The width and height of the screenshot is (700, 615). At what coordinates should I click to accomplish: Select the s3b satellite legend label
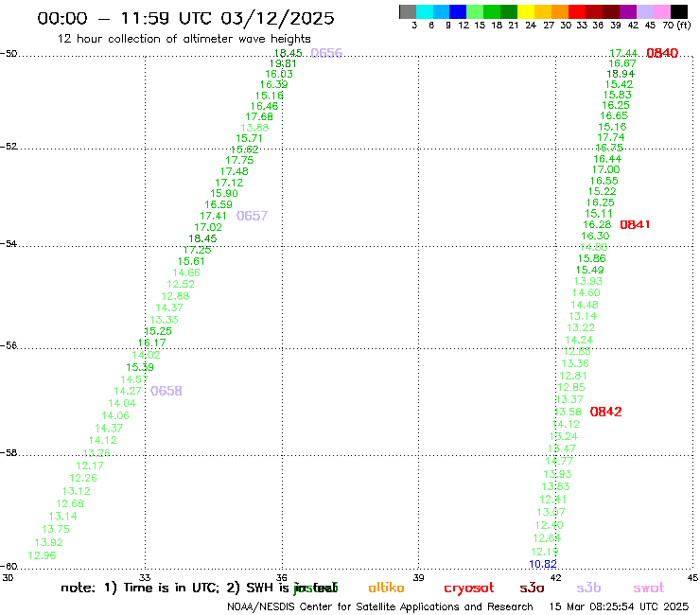coord(588,588)
